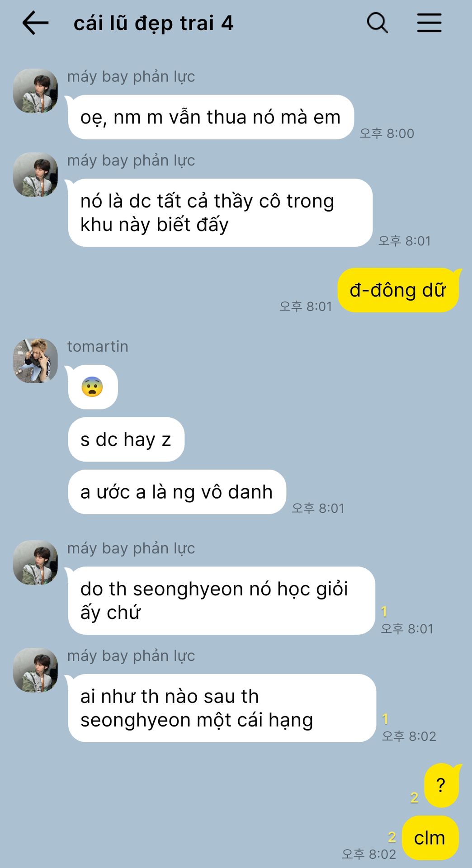
Task: Tap the sender name 'tomartin'
Action: [98, 346]
